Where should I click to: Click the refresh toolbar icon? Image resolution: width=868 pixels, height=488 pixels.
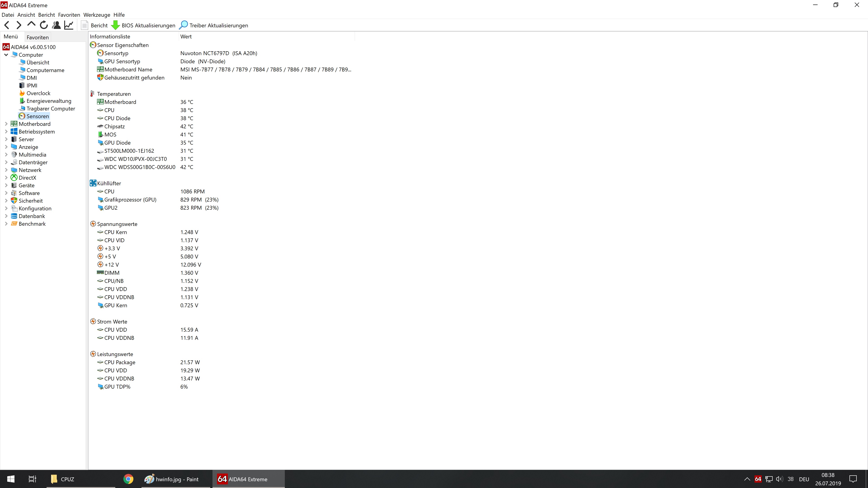[44, 25]
